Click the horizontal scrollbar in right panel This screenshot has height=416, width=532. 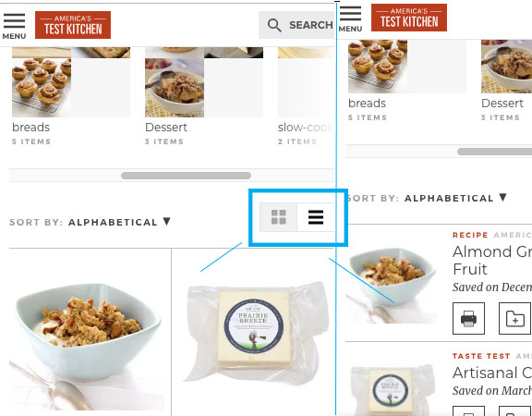tap(494, 152)
